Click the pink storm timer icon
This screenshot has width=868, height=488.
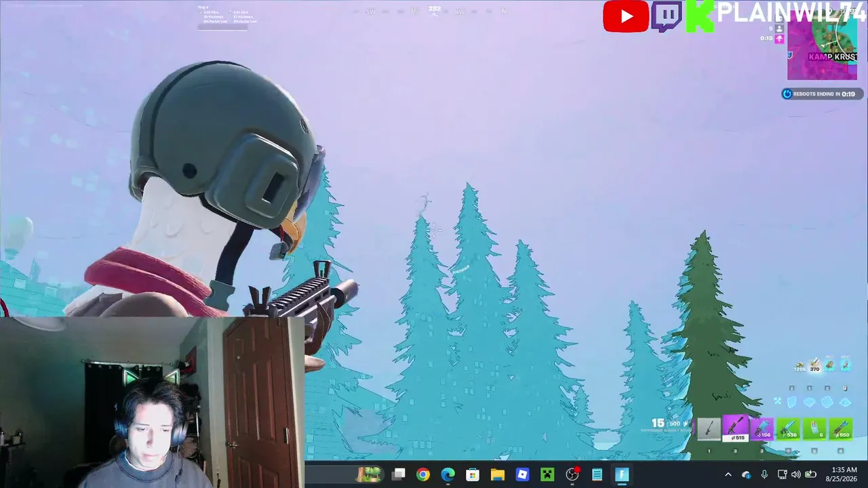[779, 39]
